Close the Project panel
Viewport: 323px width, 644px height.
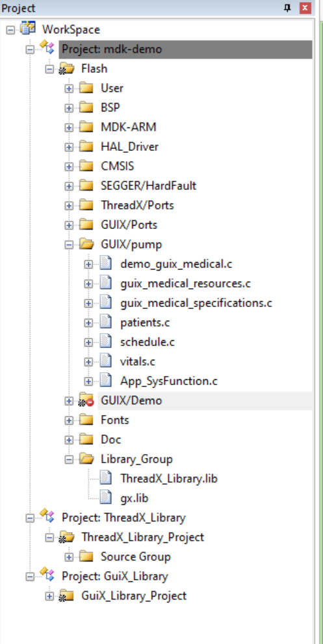(305, 8)
